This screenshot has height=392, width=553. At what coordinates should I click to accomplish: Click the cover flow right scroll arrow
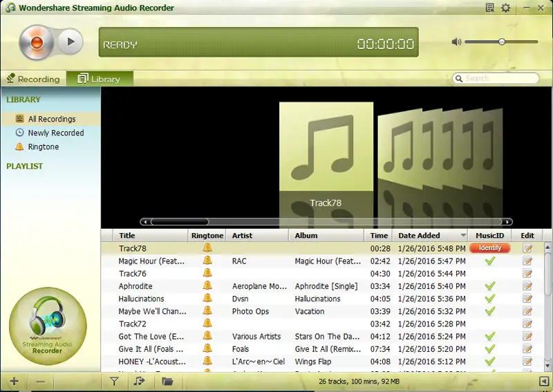(x=507, y=222)
